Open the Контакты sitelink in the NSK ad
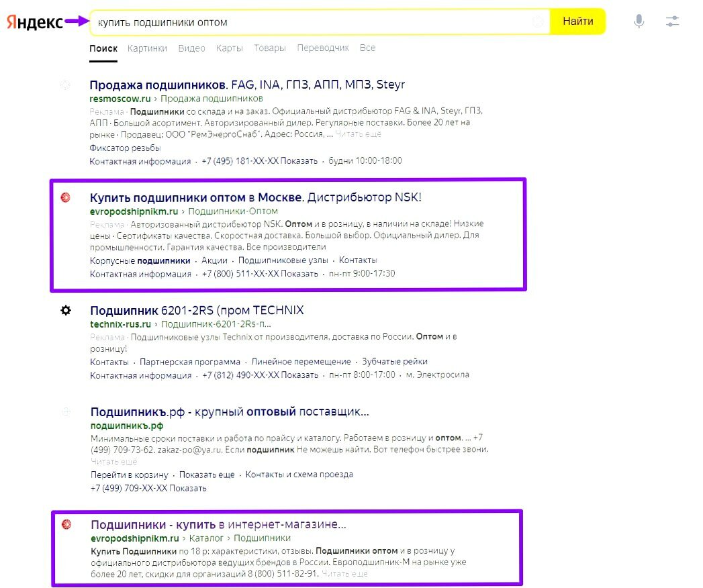The image size is (703, 588). point(358,260)
